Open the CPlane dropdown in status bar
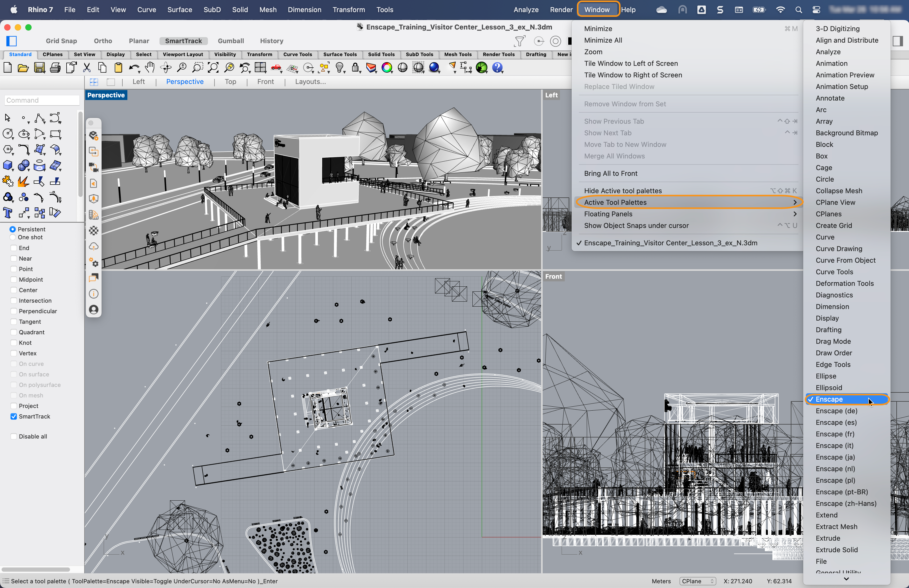 point(697,581)
